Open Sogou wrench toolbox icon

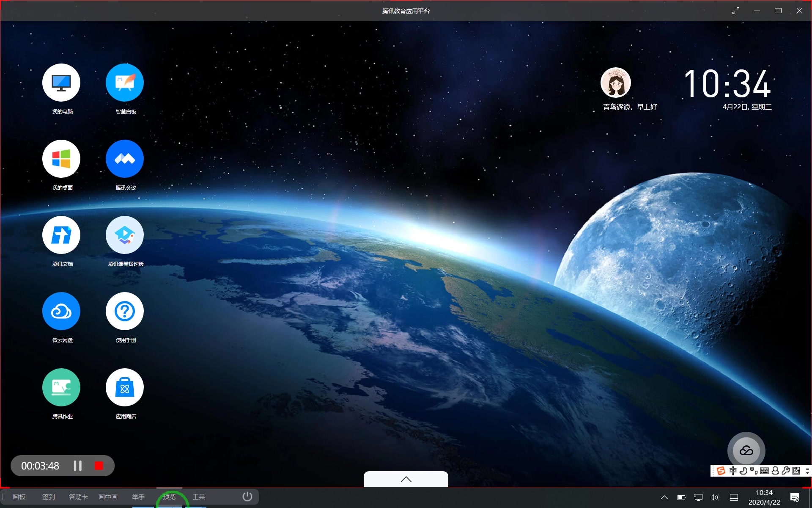786,471
